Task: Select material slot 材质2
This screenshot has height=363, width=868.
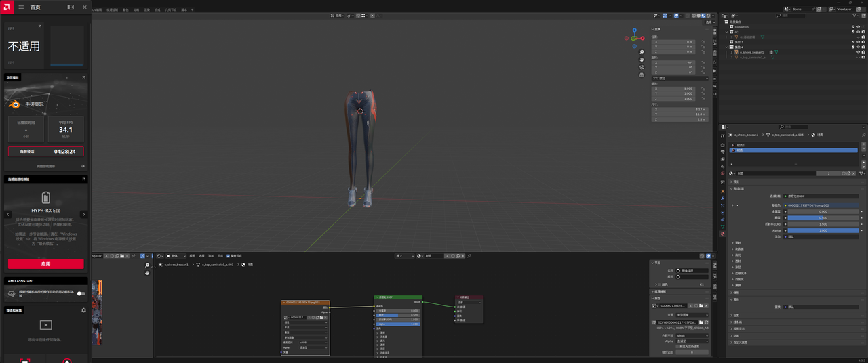Action: [x=793, y=145]
